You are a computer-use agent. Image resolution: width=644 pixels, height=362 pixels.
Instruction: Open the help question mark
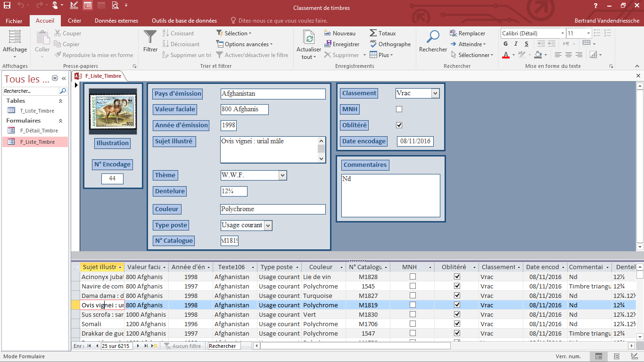coord(596,6)
